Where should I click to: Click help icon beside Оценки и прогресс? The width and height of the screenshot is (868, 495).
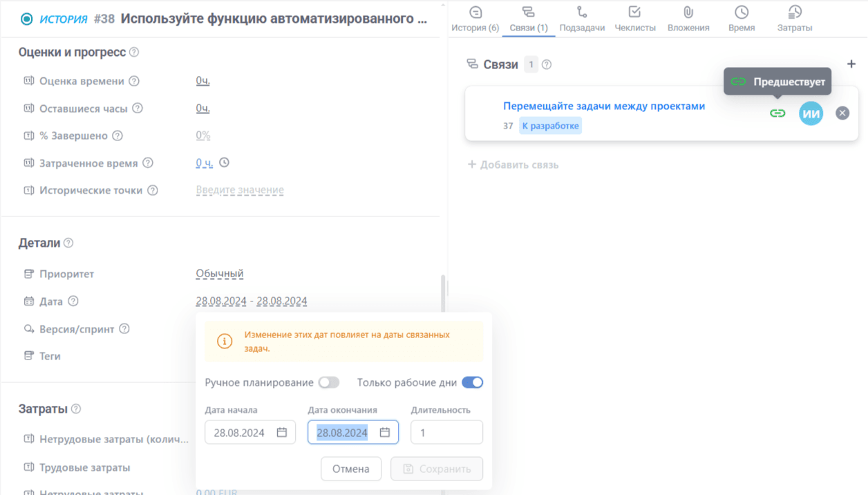click(x=134, y=53)
